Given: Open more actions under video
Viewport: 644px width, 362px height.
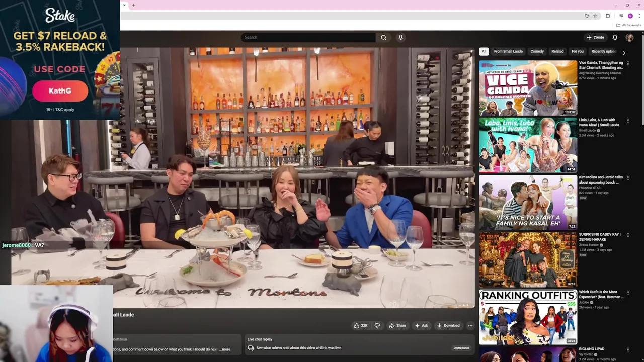Looking at the screenshot, I should coord(470,325).
